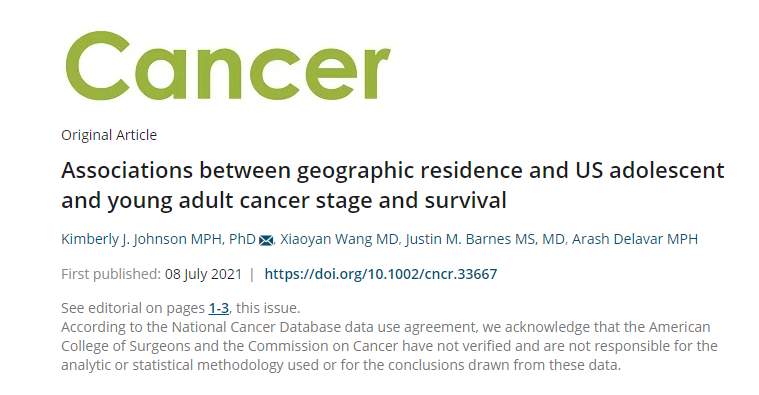
Task: Click the 'See editorial on pages' text
Action: pos(133,308)
